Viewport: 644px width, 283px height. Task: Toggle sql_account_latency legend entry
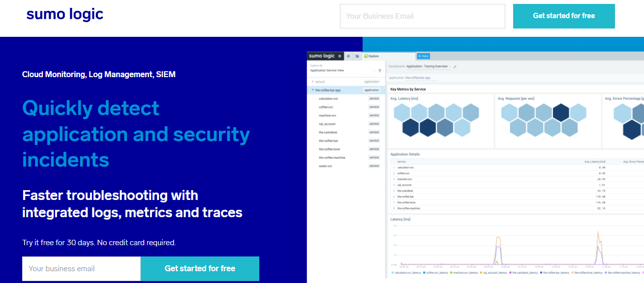(494, 273)
